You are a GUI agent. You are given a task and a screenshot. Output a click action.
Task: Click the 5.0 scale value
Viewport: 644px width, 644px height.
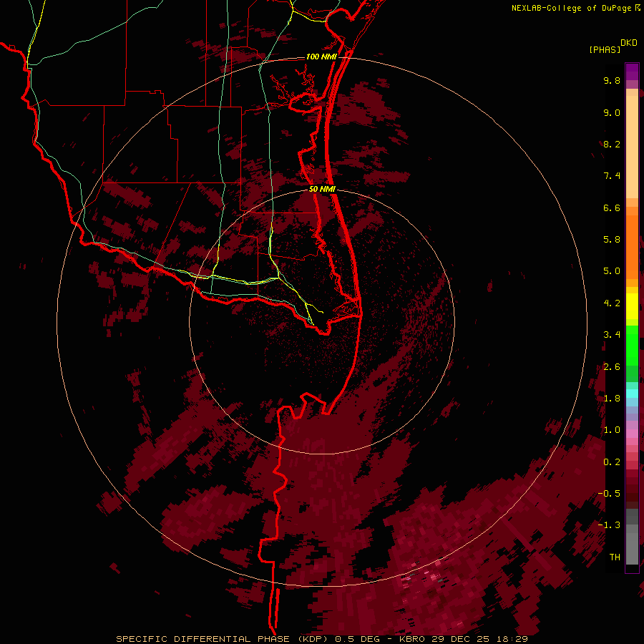(x=612, y=271)
